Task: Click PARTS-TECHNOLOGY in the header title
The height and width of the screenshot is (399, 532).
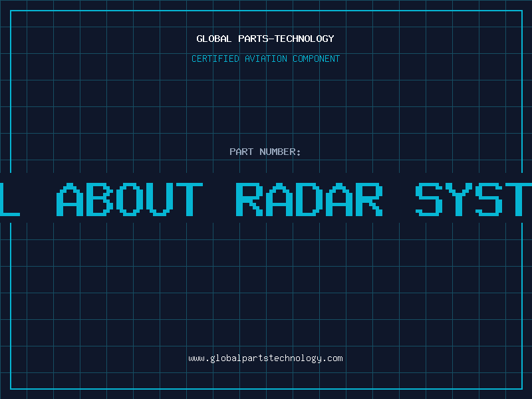Action: tap(286, 39)
